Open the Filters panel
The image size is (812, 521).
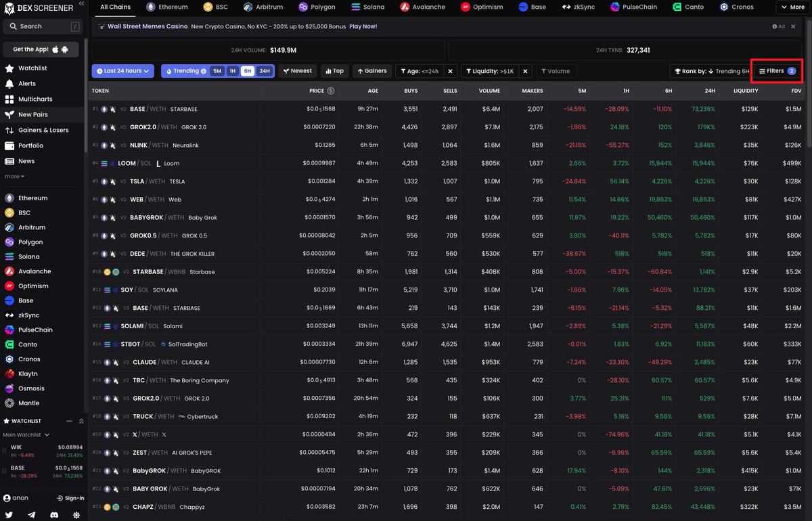point(776,71)
